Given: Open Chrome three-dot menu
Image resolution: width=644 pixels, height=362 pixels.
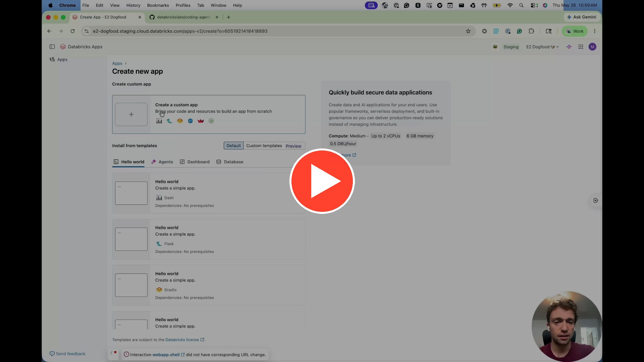Looking at the screenshot, I should point(595,31).
